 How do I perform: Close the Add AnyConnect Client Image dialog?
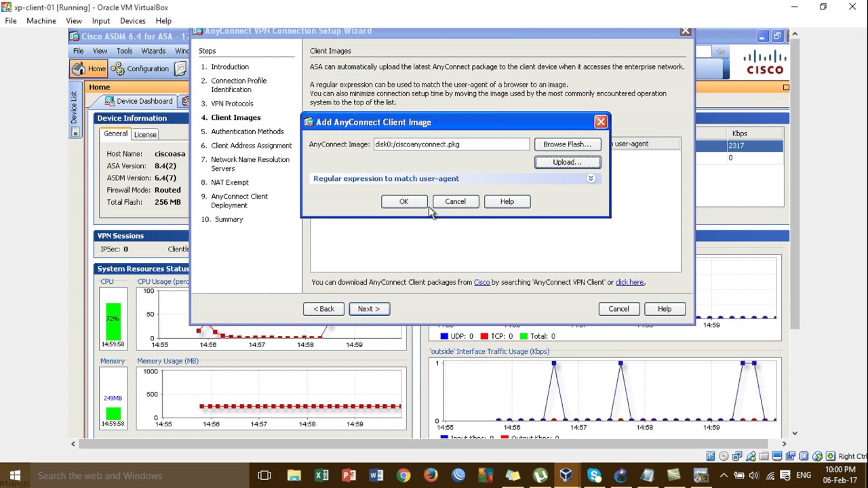pyautogui.click(x=601, y=122)
